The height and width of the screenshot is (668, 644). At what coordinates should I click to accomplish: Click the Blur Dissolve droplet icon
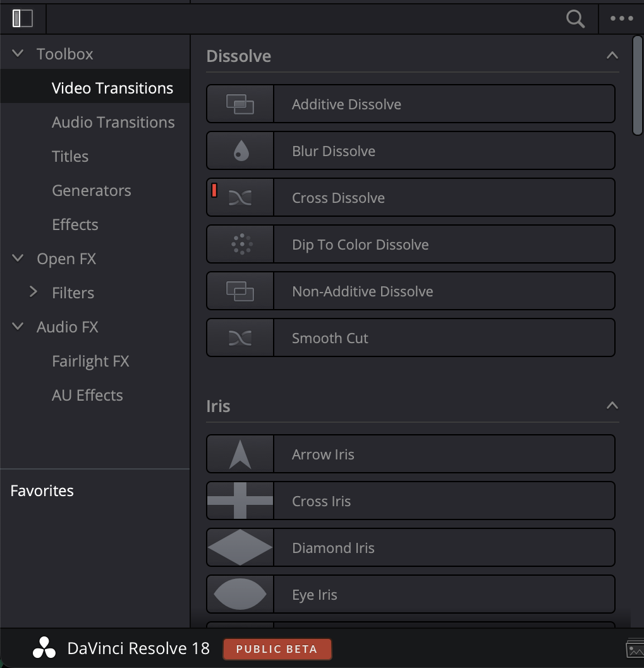239,150
